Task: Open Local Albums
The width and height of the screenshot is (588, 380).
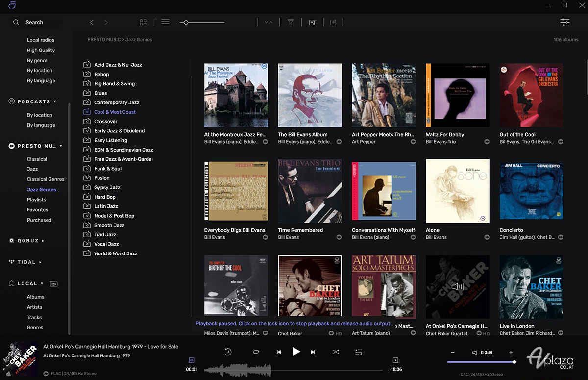Action: tap(36, 297)
